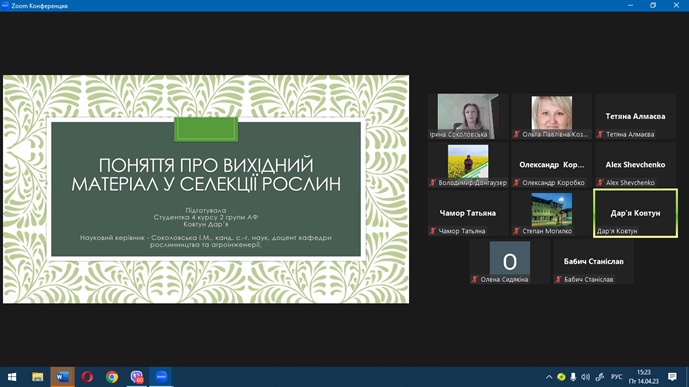This screenshot has height=387, width=689.
Task: Click muted mic icon beside Олександр Коробко
Action: click(517, 183)
